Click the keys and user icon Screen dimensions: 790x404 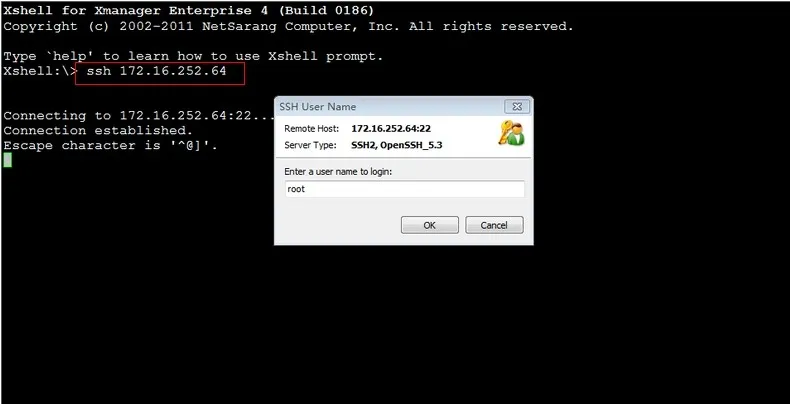tap(511, 133)
